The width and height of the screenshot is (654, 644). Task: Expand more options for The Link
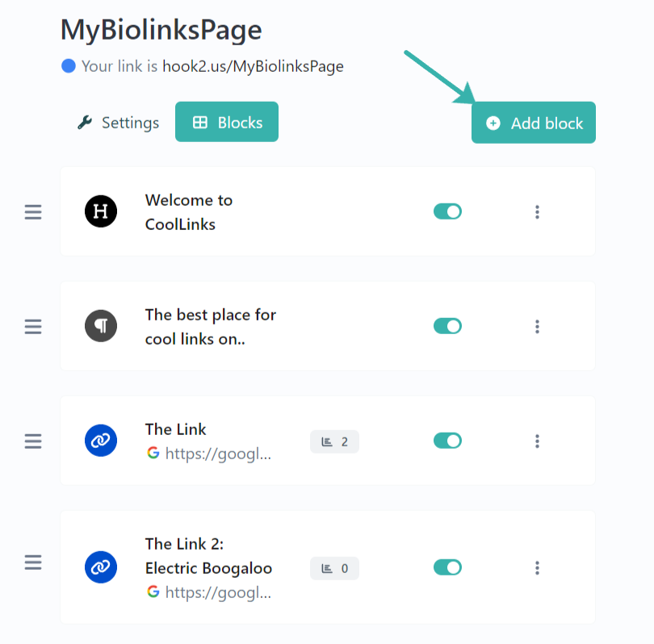click(x=537, y=441)
